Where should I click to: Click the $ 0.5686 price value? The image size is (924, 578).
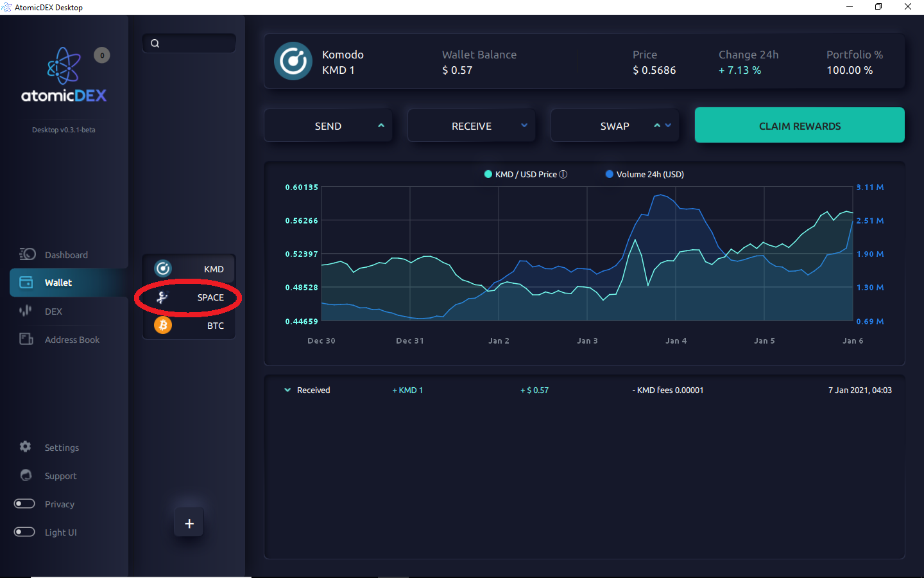pyautogui.click(x=654, y=70)
